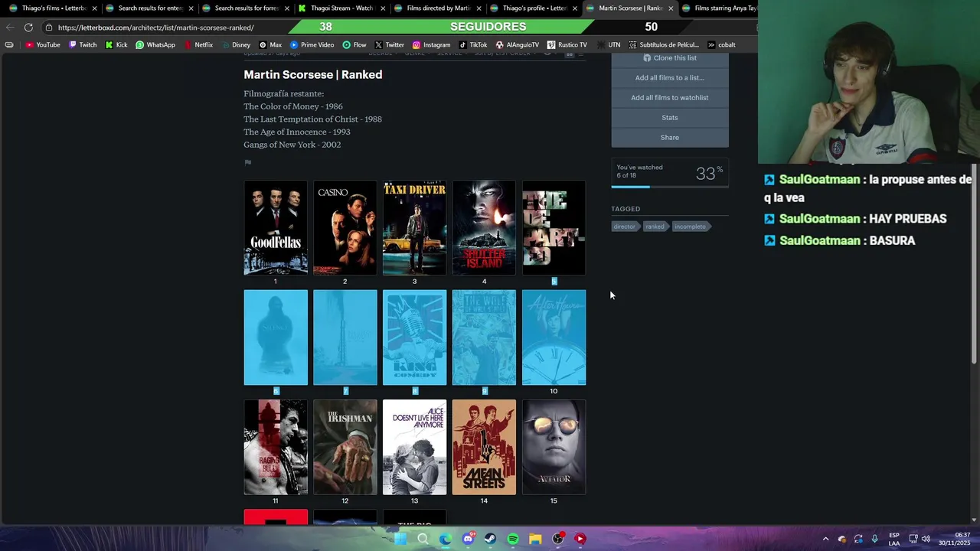Open the Mean Streets poster
This screenshot has width=980, height=551.
[484, 447]
